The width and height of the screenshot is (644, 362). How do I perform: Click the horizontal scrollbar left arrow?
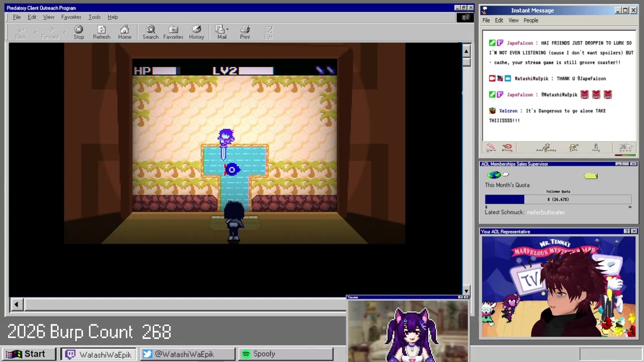[16, 304]
